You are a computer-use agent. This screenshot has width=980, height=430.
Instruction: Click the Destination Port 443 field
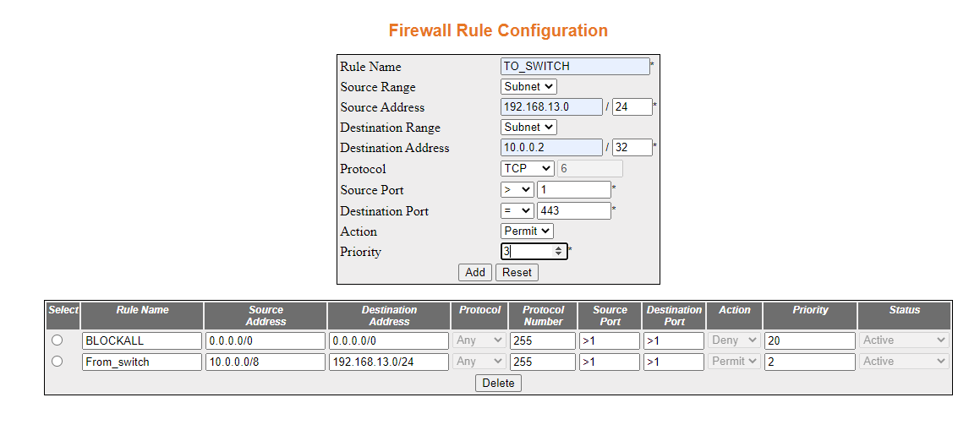click(x=574, y=211)
